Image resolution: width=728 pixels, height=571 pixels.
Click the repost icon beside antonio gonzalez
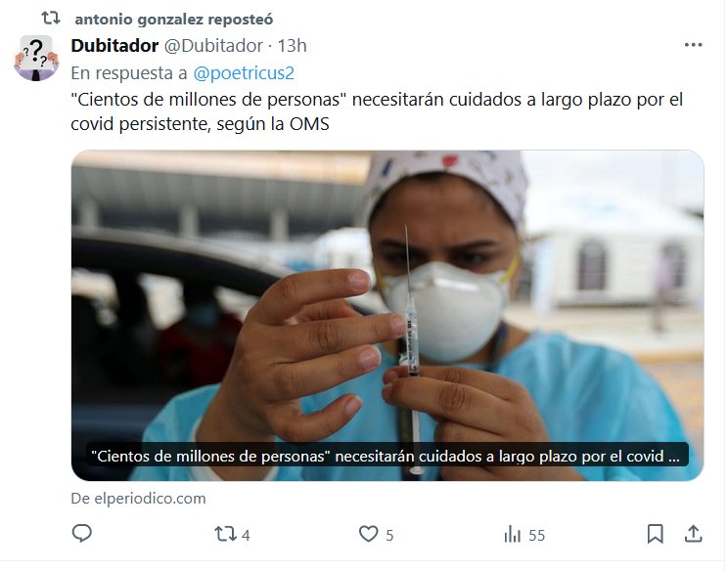tap(51, 19)
